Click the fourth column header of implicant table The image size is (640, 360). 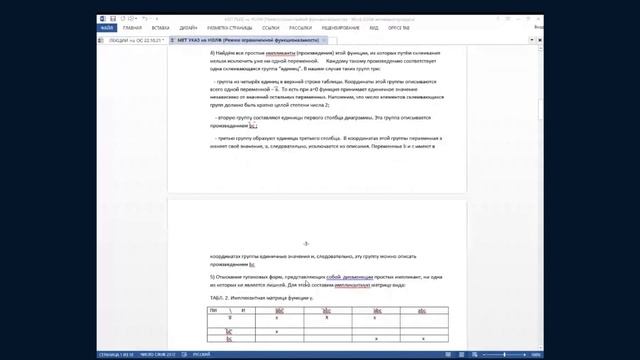click(376, 311)
